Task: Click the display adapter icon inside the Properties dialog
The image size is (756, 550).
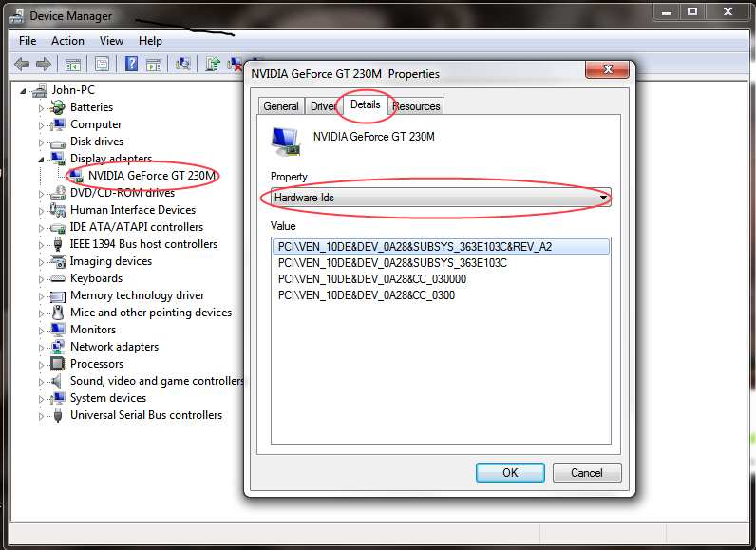Action: pyautogui.click(x=287, y=142)
